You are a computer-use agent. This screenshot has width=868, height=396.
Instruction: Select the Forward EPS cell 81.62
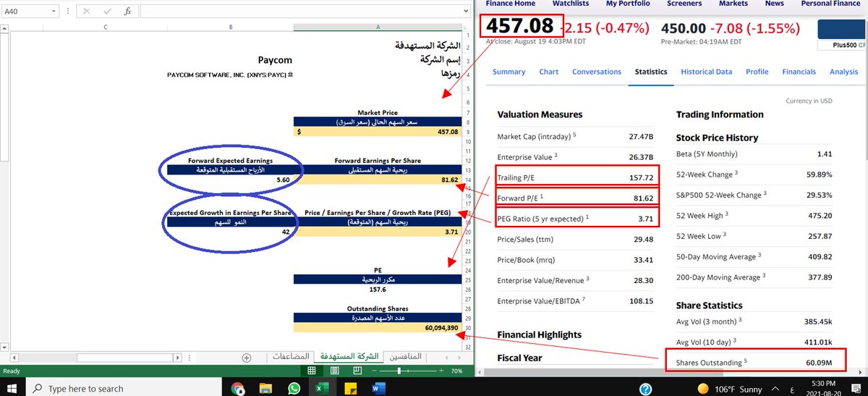(378, 180)
